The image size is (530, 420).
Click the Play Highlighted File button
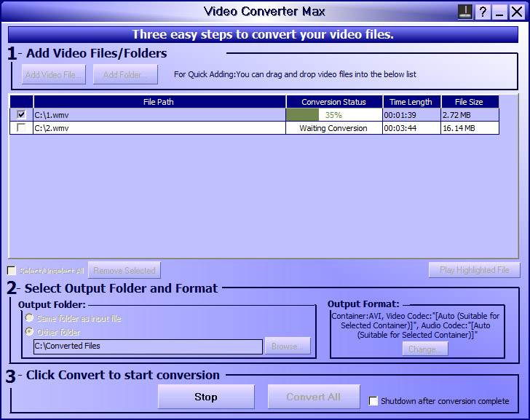(x=474, y=270)
